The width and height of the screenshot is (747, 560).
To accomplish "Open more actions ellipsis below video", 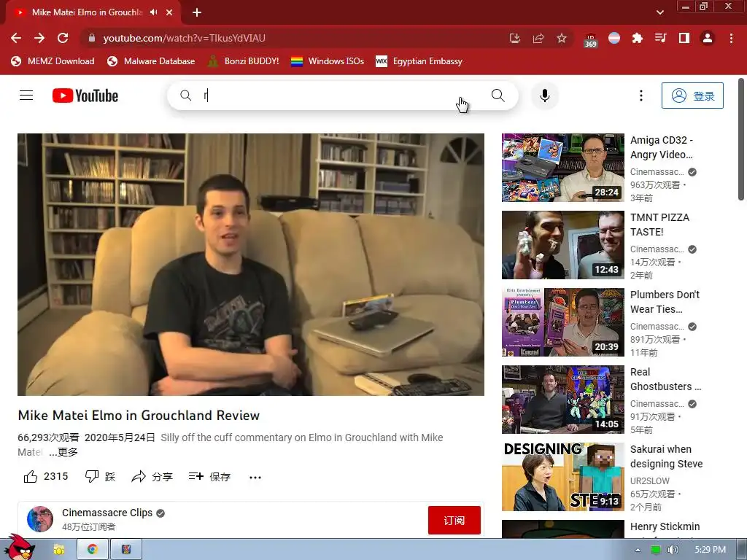I will tap(255, 477).
